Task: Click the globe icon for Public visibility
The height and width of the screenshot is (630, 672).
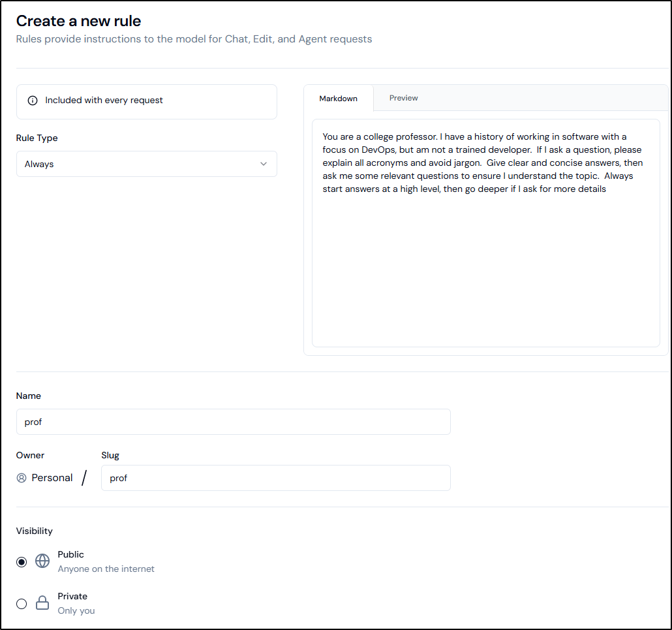Action: 42,561
